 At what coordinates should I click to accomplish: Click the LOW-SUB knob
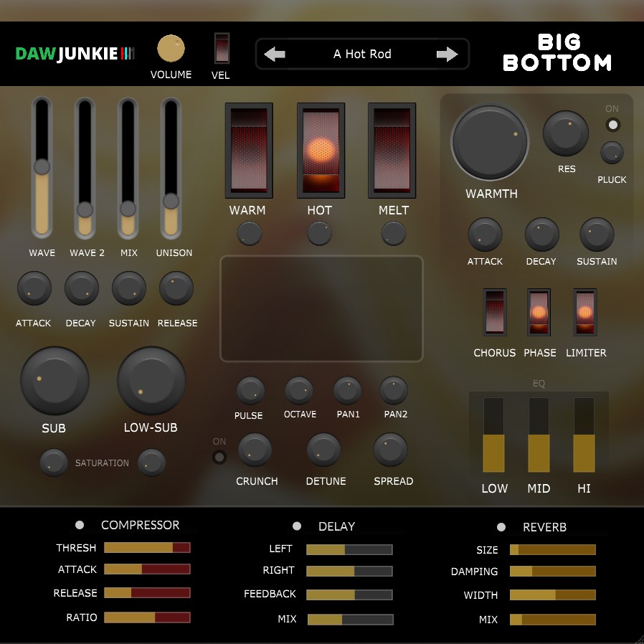click(x=151, y=381)
